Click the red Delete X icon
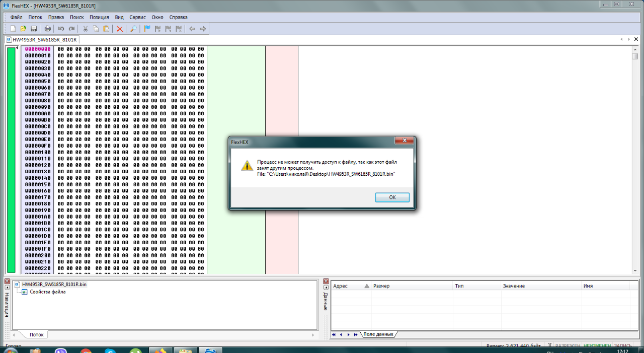 [120, 29]
